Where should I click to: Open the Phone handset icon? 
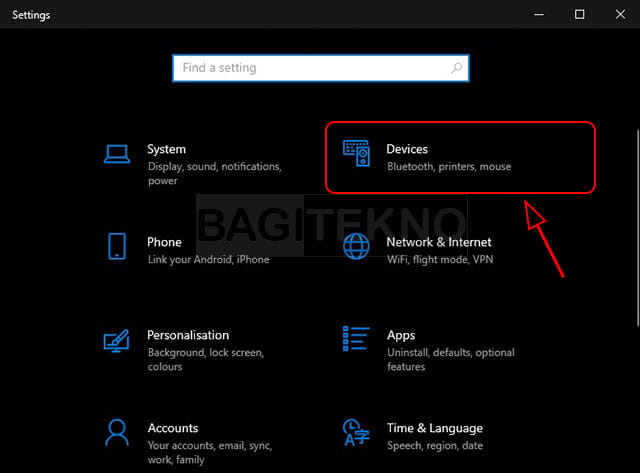[x=117, y=246]
